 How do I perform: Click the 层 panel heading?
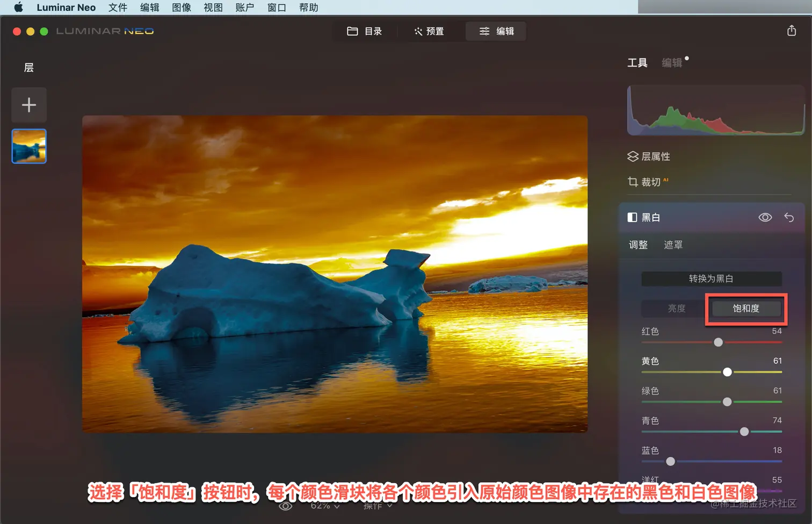[29, 68]
